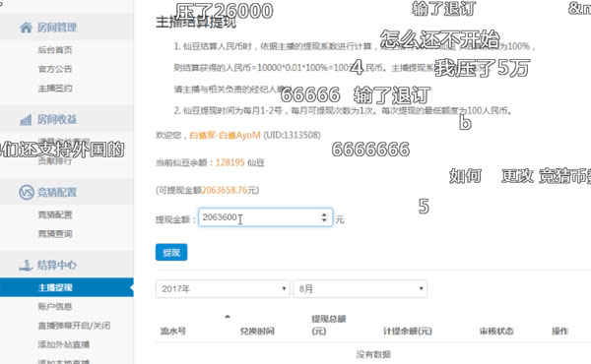This screenshot has width=591, height=364.
Task: Click the house icon beside 房间管理
Action: click(x=26, y=28)
